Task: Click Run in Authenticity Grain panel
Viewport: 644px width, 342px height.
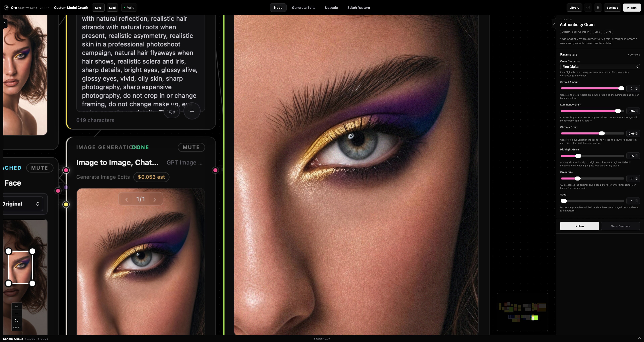Action: pyautogui.click(x=579, y=226)
